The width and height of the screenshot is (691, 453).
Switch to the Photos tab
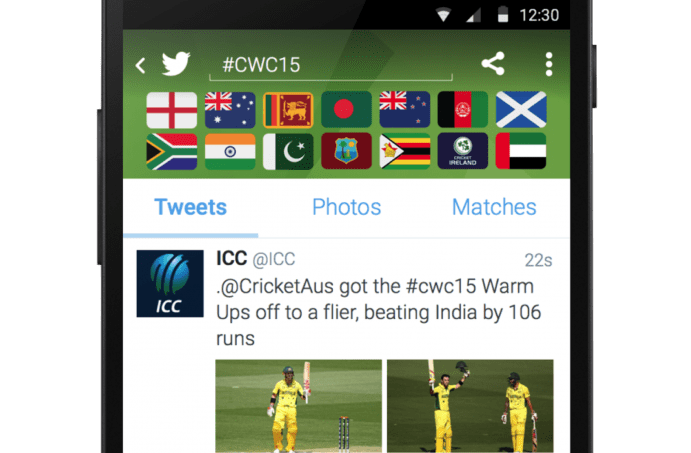click(346, 207)
